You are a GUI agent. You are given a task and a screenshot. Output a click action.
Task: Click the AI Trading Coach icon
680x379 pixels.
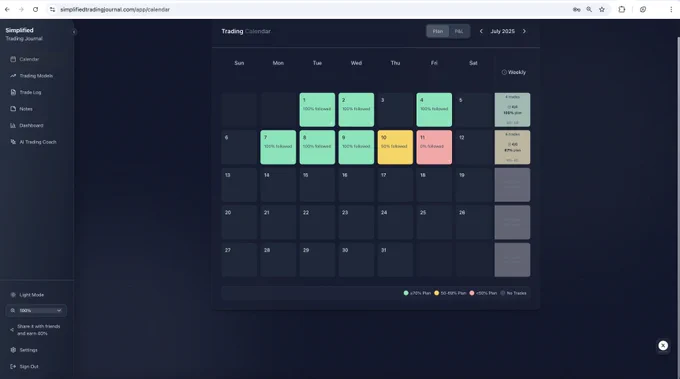(x=13, y=142)
